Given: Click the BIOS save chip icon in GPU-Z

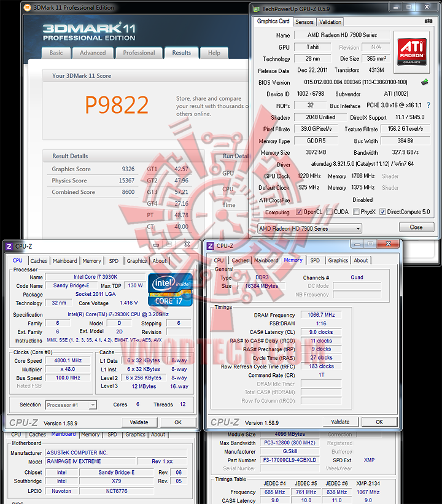Looking at the screenshot, I should click(424, 82).
